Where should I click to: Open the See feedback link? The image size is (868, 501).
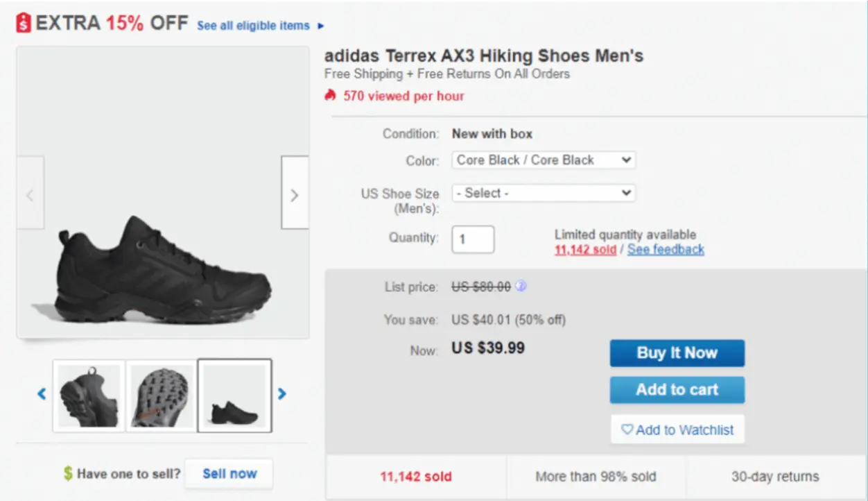(x=666, y=250)
